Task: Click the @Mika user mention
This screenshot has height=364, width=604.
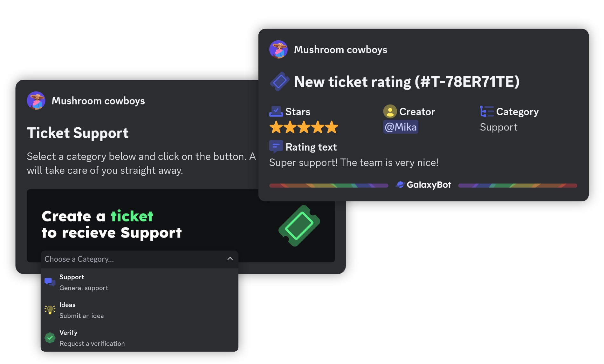Action: (401, 127)
